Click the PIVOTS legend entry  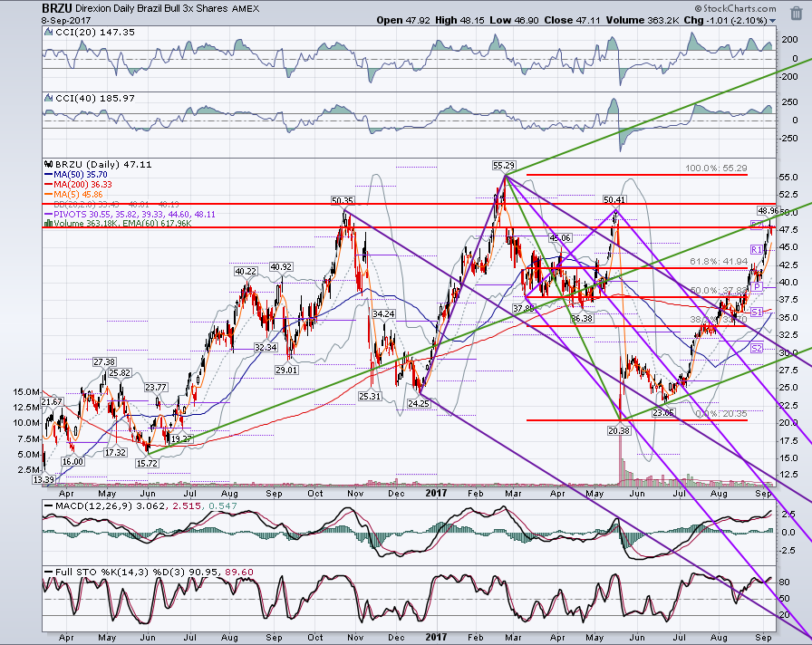coord(130,215)
